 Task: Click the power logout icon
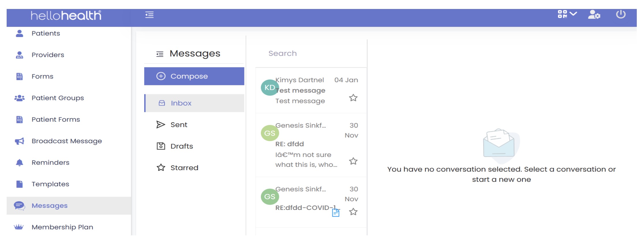[621, 14]
